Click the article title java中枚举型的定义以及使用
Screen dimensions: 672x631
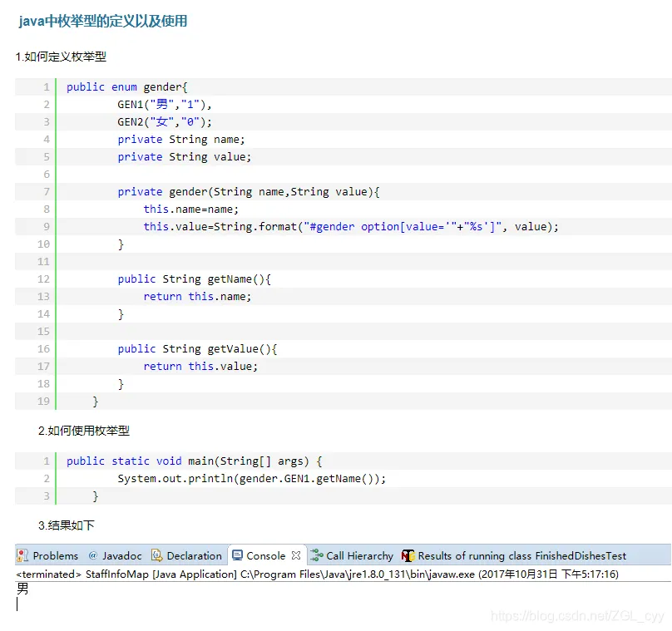tap(103, 21)
